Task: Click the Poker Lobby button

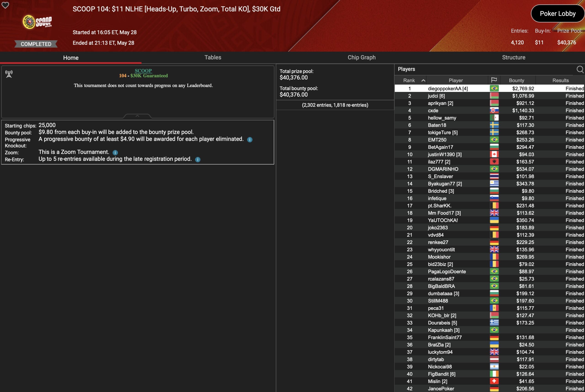Action: tap(558, 14)
